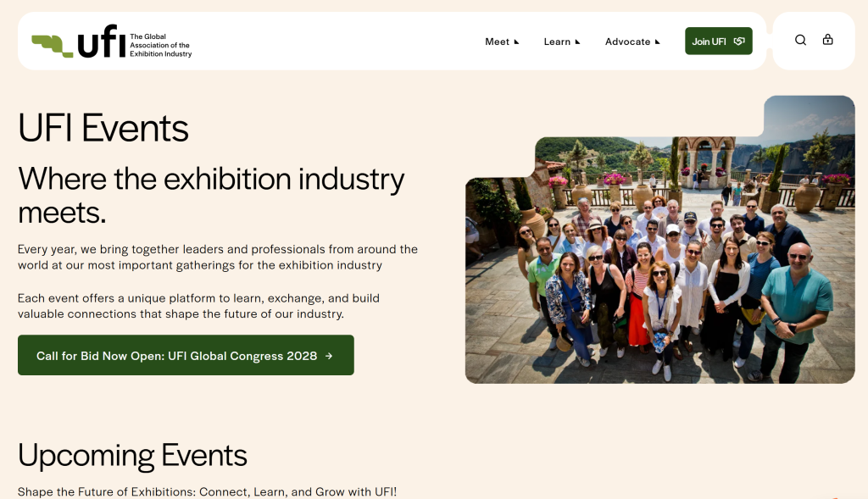Click 'Where the exhibition industry meets' headline
The height and width of the screenshot is (499, 868).
[211, 195]
